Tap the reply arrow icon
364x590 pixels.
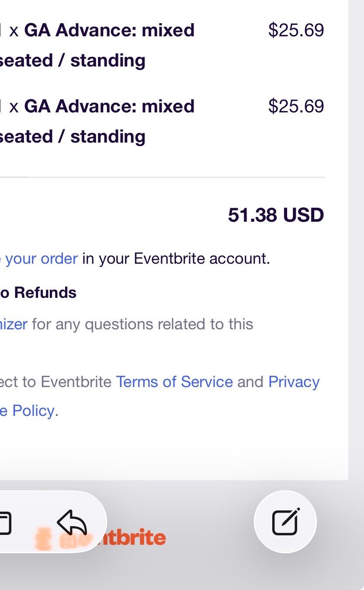[72, 522]
